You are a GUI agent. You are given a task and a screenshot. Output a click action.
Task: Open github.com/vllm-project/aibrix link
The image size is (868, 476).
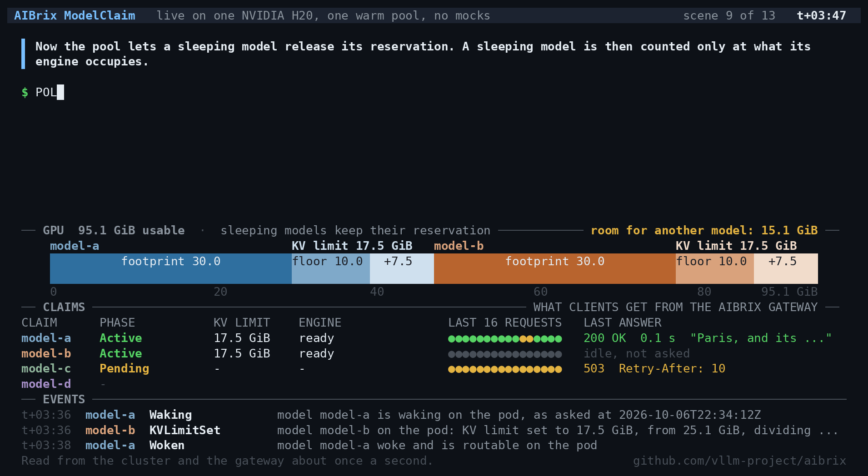(739, 461)
